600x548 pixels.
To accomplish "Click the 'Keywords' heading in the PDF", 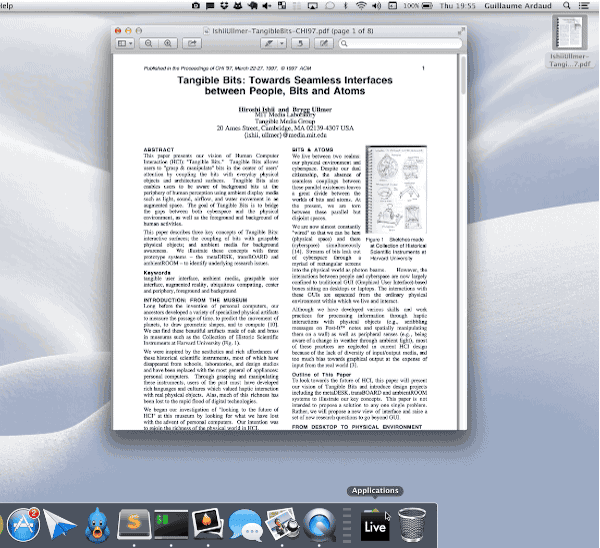I will [157, 273].
